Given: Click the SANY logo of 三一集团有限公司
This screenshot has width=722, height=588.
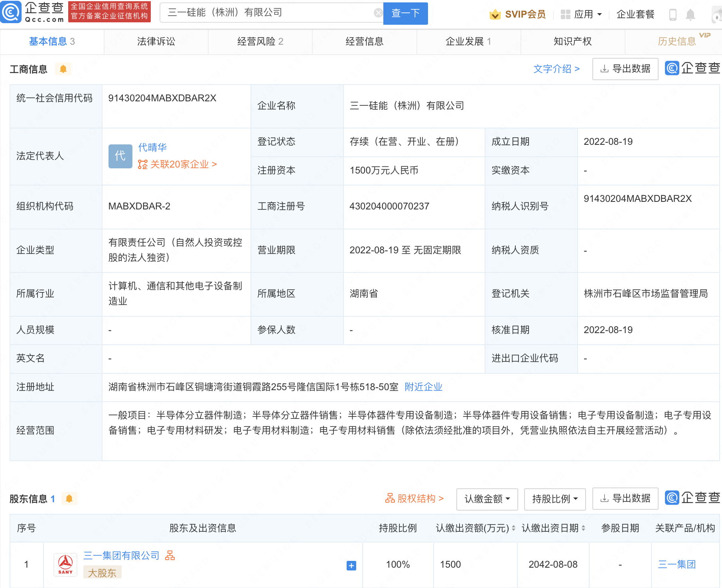Looking at the screenshot, I should 65,564.
